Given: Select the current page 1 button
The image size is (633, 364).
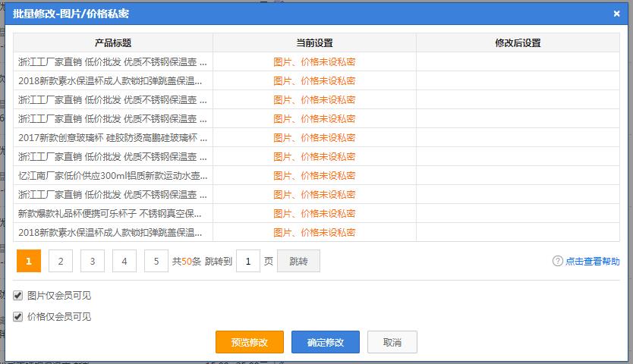Looking at the screenshot, I should tap(29, 261).
